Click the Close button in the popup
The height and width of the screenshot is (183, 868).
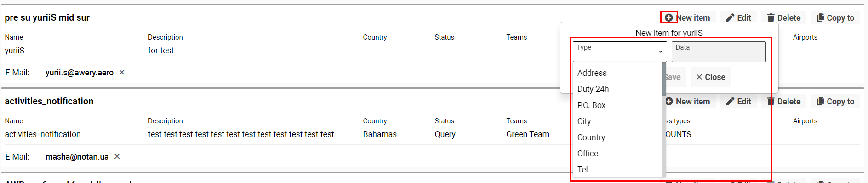pos(711,77)
